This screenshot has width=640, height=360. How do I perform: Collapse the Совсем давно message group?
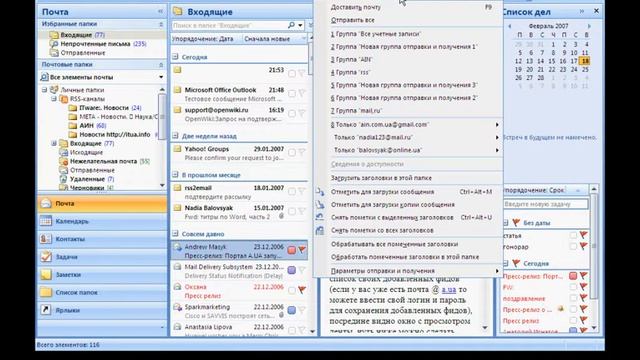[x=176, y=234]
